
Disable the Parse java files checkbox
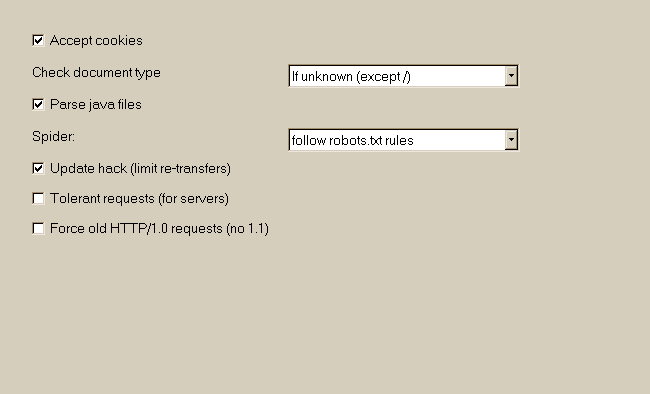point(38,105)
